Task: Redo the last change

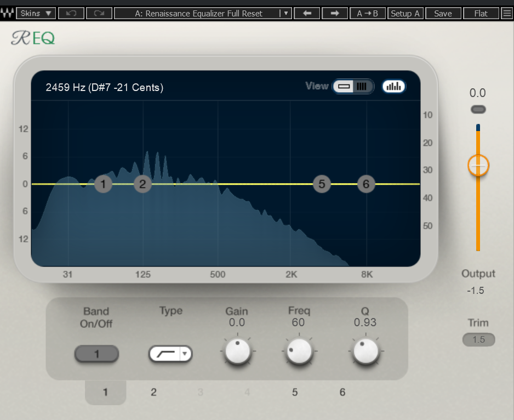Action: (x=99, y=14)
